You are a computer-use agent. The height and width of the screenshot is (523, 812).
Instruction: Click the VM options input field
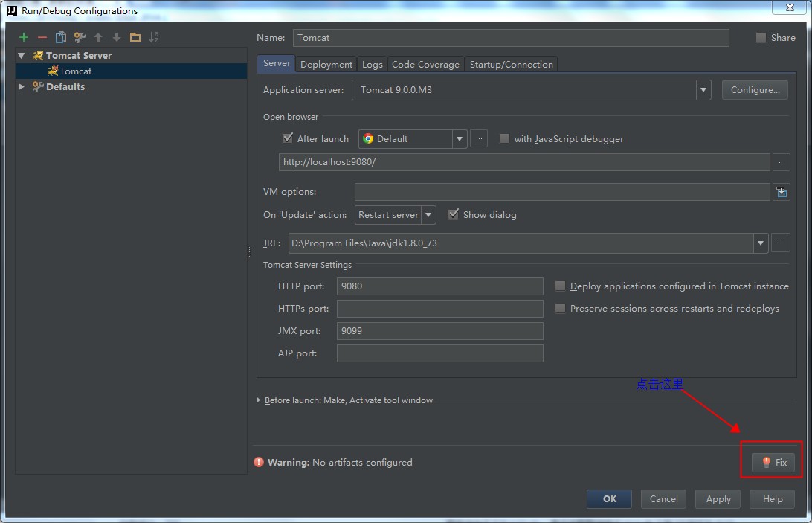562,192
